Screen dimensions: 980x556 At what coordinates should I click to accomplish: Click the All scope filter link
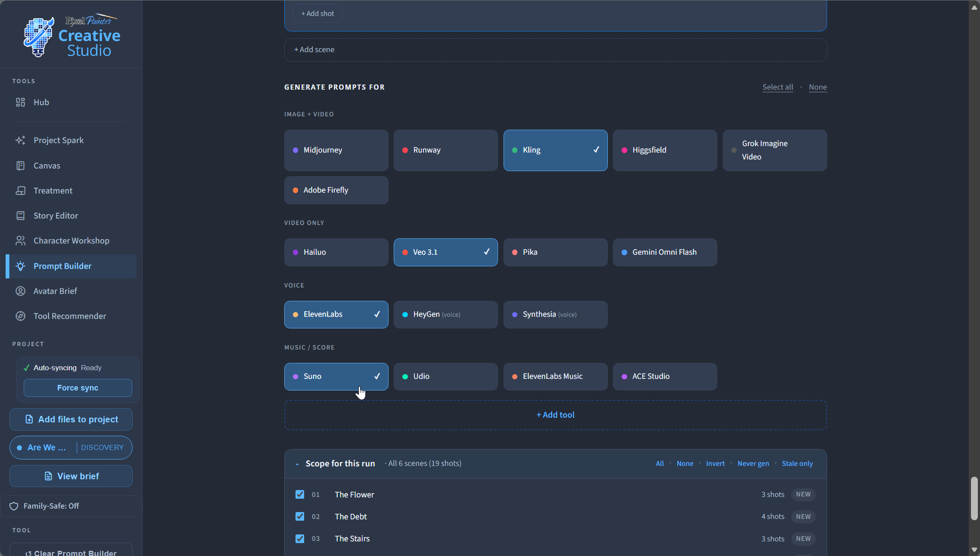pyautogui.click(x=660, y=464)
